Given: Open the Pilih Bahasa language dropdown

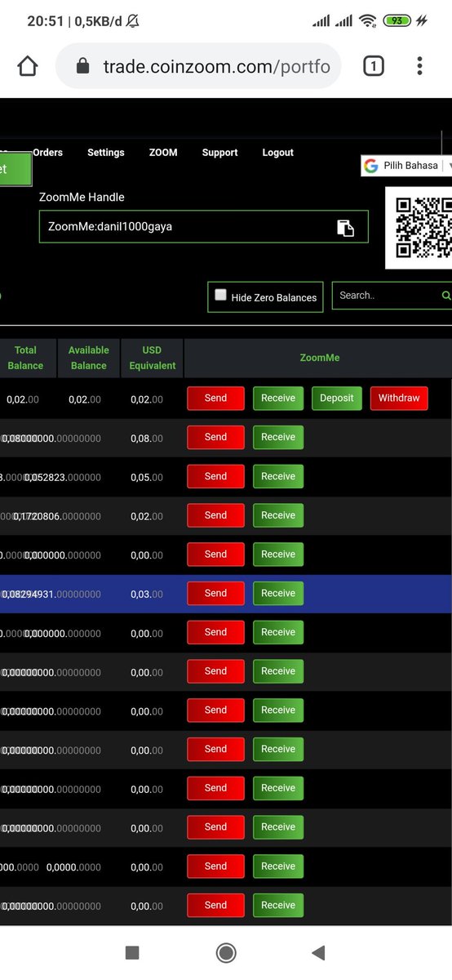Looking at the screenshot, I should point(406,166).
